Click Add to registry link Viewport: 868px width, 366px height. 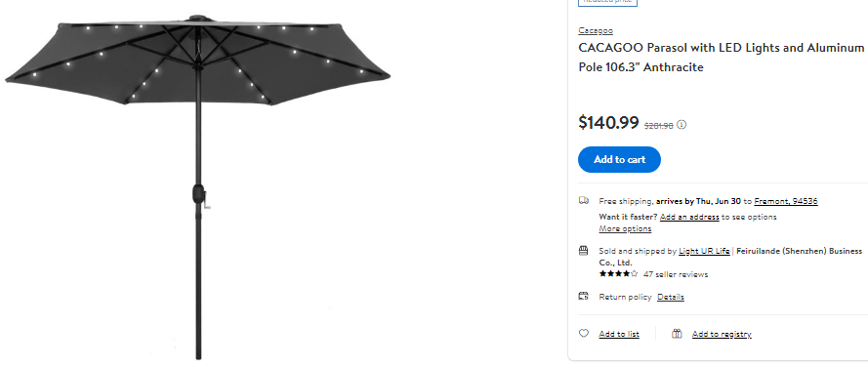click(x=722, y=334)
